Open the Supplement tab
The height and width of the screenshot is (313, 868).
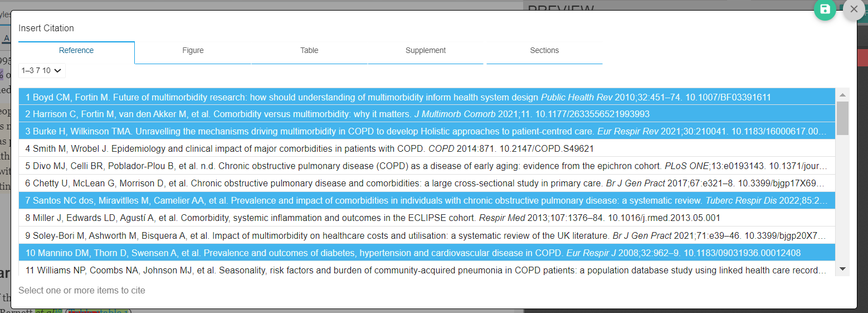426,51
